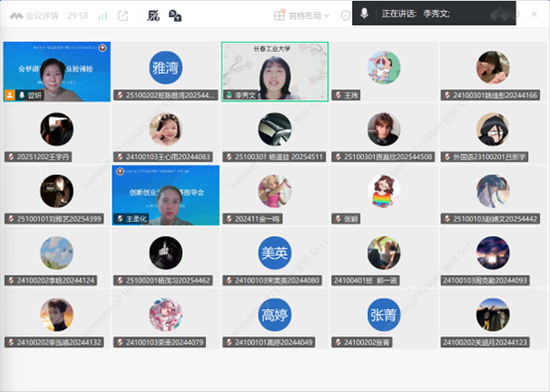Click the subtitles-off icon in top bar
Screen dimensions: 550x392
[153, 16]
